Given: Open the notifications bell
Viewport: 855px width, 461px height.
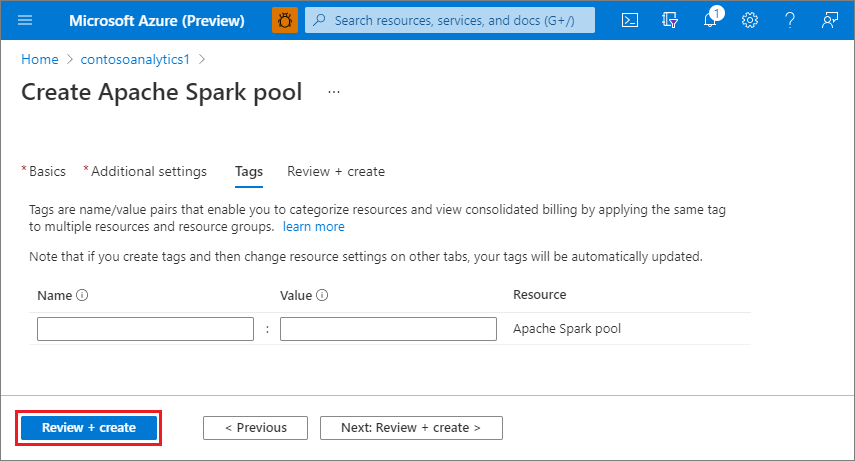Looking at the screenshot, I should coord(711,21).
